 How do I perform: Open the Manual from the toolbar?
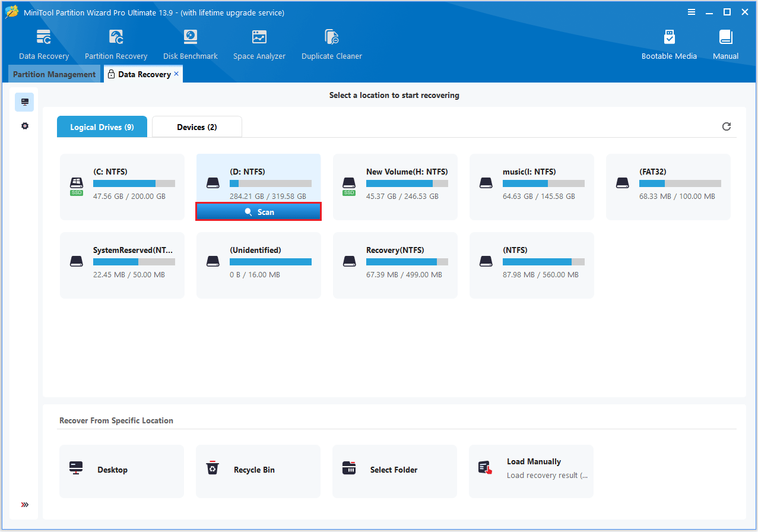pyautogui.click(x=725, y=45)
